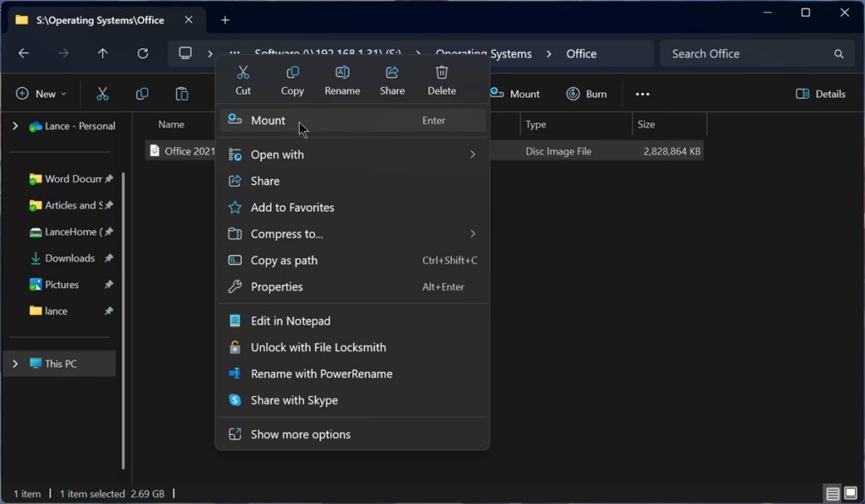This screenshot has width=865, height=504.
Task: Click the New button in toolbar
Action: (x=41, y=94)
